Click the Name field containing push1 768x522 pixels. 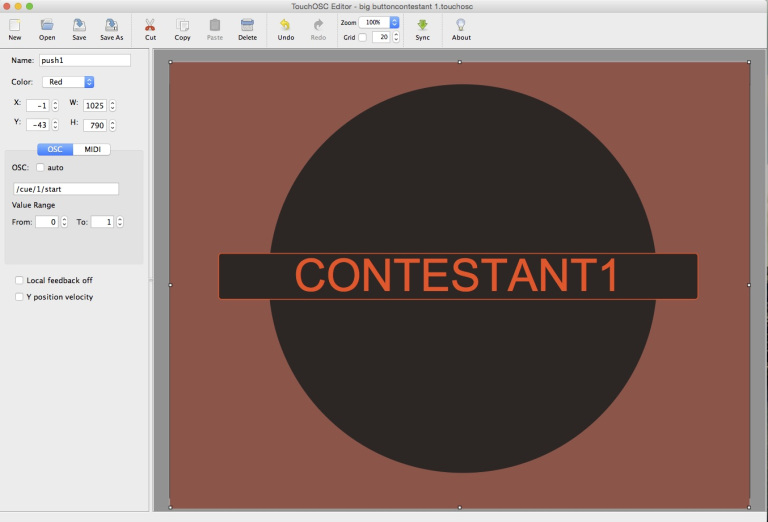84,60
